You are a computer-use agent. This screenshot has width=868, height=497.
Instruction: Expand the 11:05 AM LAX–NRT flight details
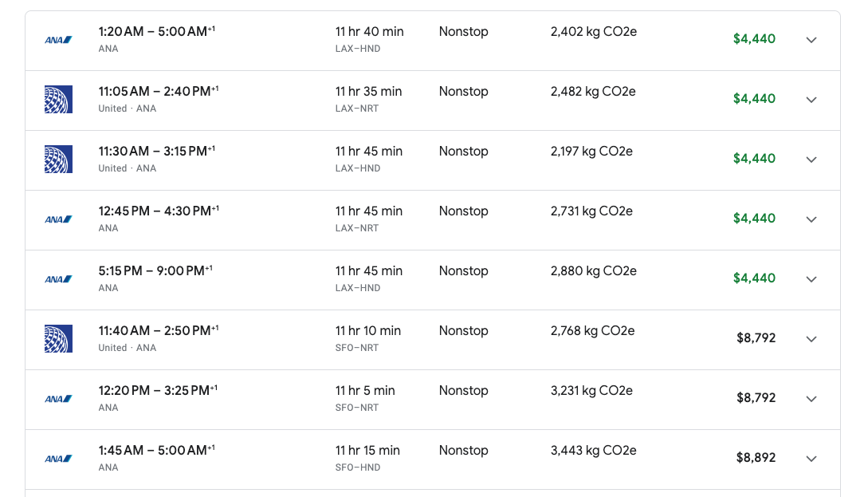[811, 100]
